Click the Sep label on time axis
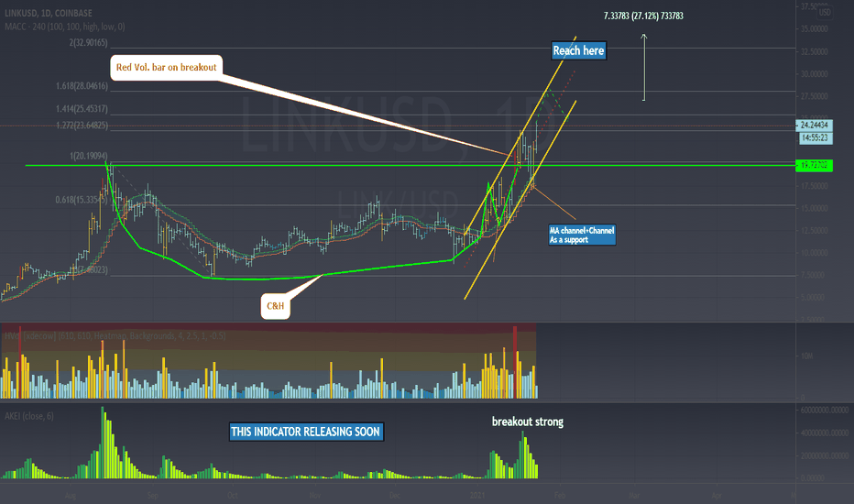The image size is (854, 504). 152,495
